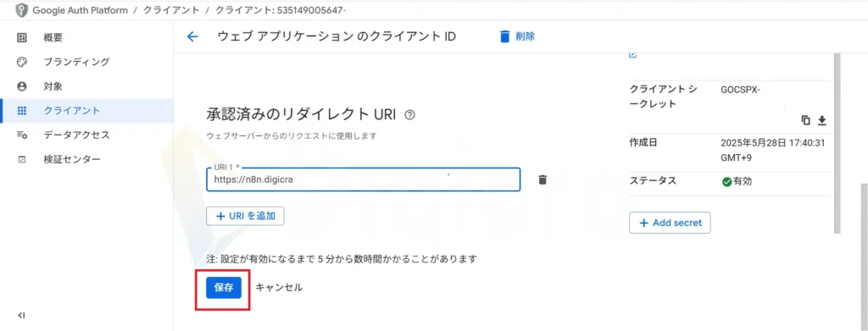Click the ウェブ アプリケーション のクライアント ID title
The width and height of the screenshot is (868, 331).
pyautogui.click(x=337, y=36)
